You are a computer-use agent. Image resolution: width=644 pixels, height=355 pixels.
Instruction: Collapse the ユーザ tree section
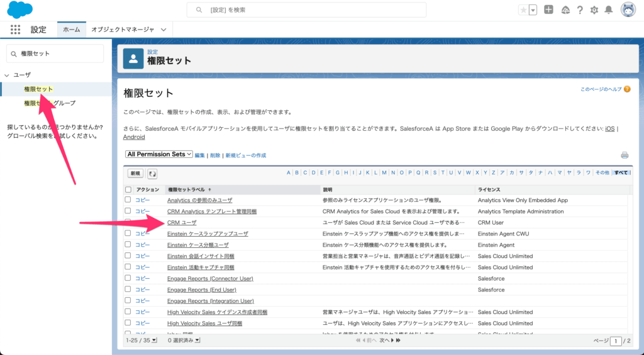pos(6,75)
